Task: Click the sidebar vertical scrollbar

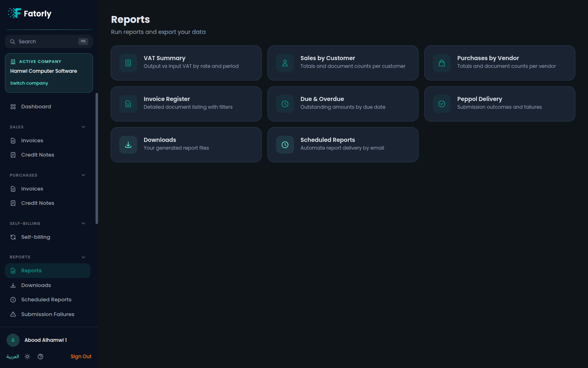Action: 97,159
